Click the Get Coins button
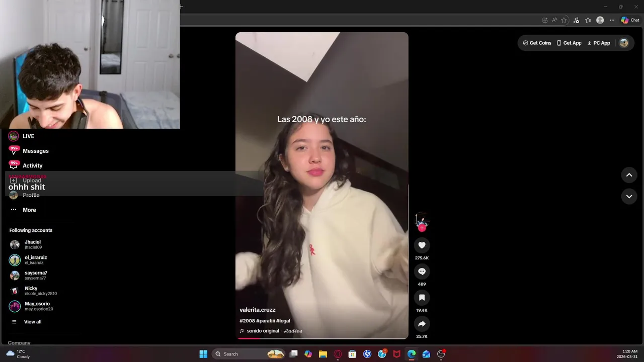Screen dimensions: 644x362 pos(537,43)
